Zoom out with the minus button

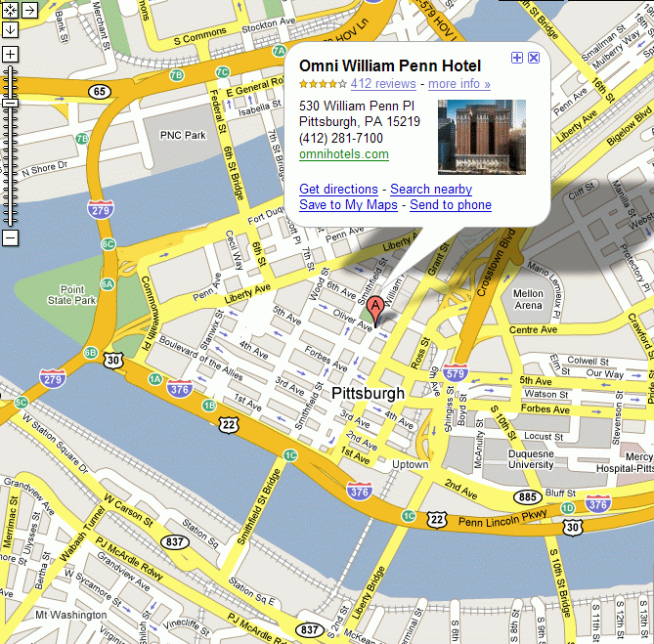coord(10,238)
